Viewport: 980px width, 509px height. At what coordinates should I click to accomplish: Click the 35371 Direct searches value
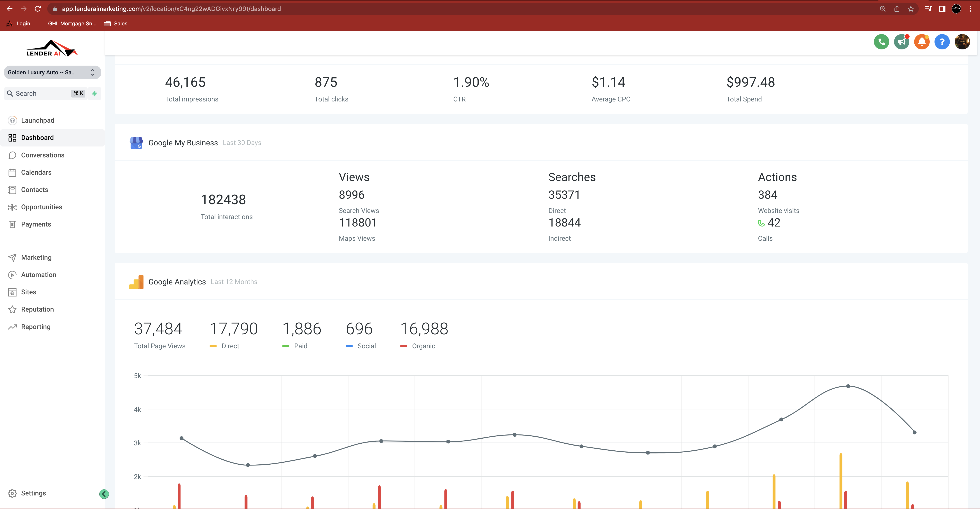point(564,195)
